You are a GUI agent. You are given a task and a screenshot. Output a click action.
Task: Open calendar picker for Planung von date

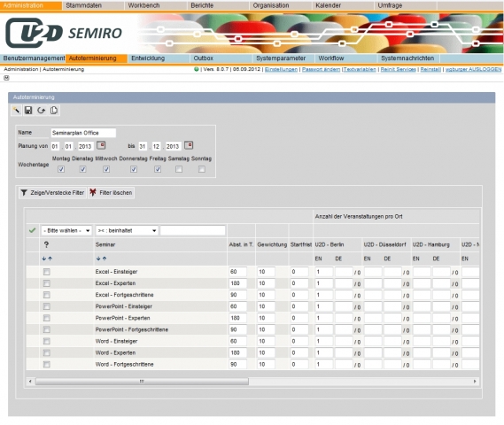point(101,145)
